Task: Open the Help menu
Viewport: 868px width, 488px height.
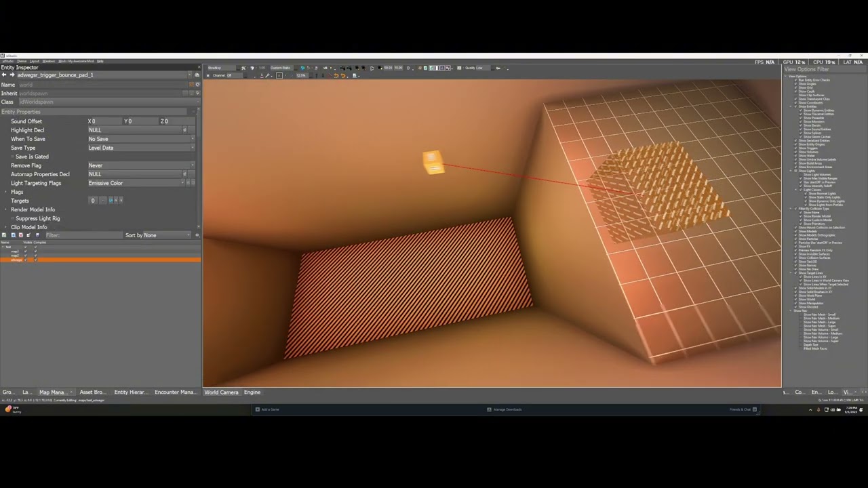Action: click(x=100, y=61)
